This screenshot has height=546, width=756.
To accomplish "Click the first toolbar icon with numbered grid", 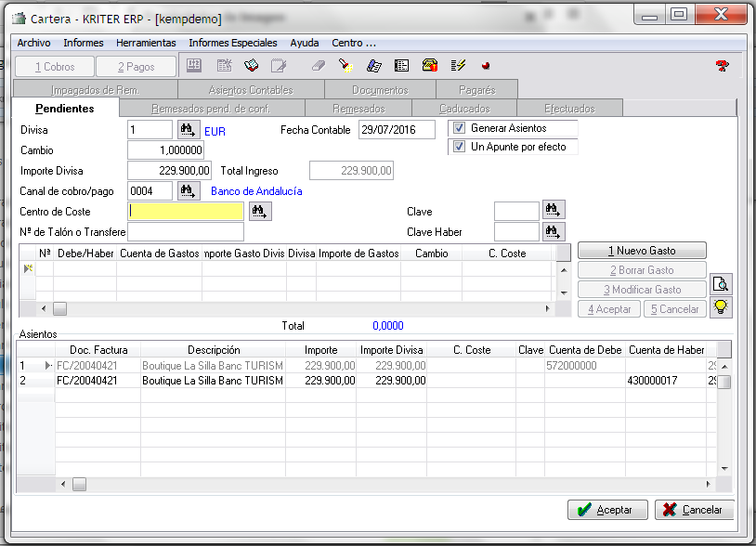I will [194, 66].
